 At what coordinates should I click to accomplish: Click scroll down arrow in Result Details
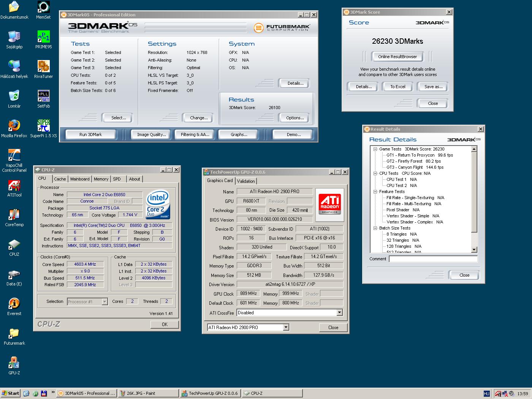pyautogui.click(x=474, y=250)
